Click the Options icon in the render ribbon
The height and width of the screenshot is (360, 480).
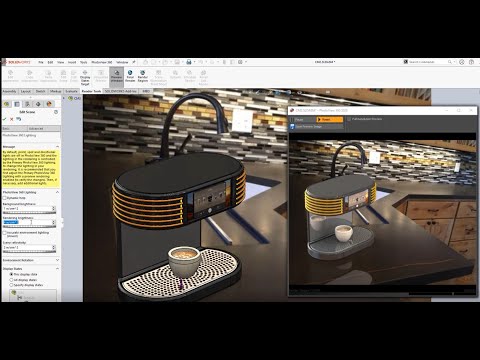pos(175,75)
